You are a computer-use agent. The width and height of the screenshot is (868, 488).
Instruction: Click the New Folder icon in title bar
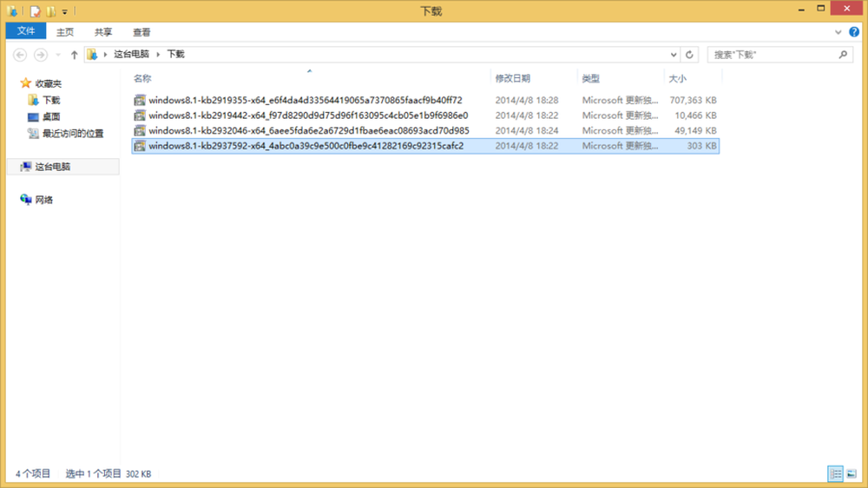tap(51, 10)
